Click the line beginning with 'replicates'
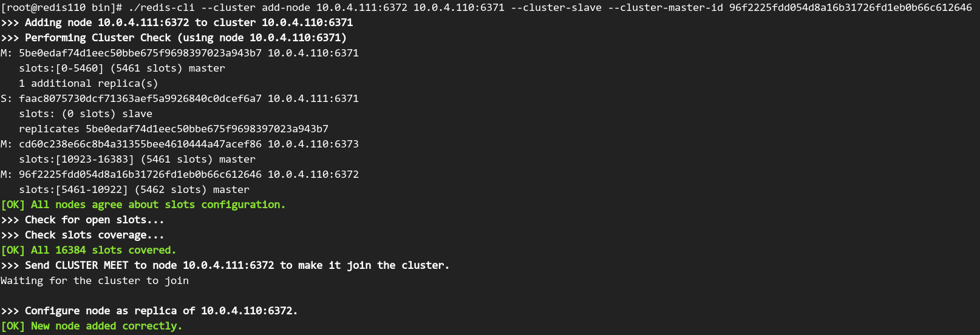The image size is (980, 335). (x=173, y=129)
